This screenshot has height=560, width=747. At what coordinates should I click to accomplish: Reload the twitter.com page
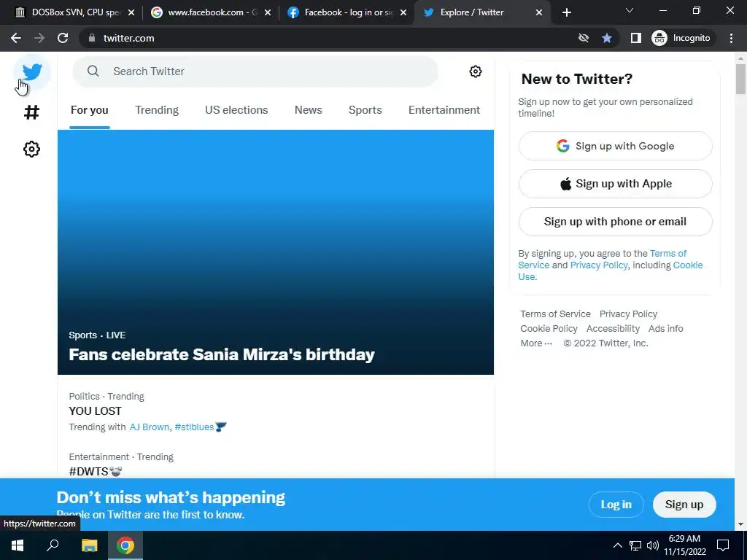coord(63,38)
